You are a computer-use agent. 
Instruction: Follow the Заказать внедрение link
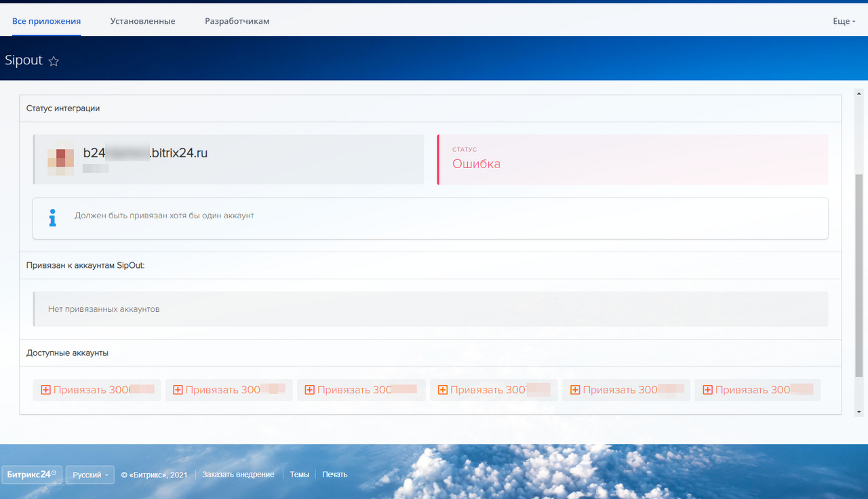click(237, 474)
